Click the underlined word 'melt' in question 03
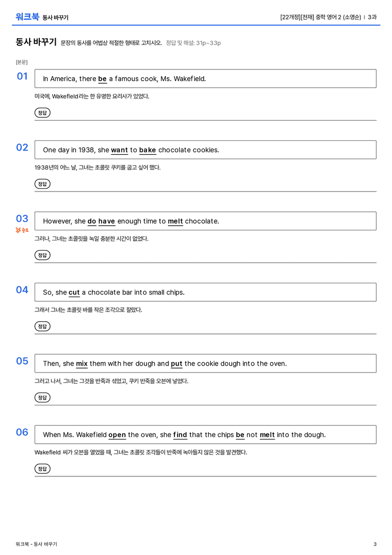Viewport: 392px width, 555px height. point(175,221)
